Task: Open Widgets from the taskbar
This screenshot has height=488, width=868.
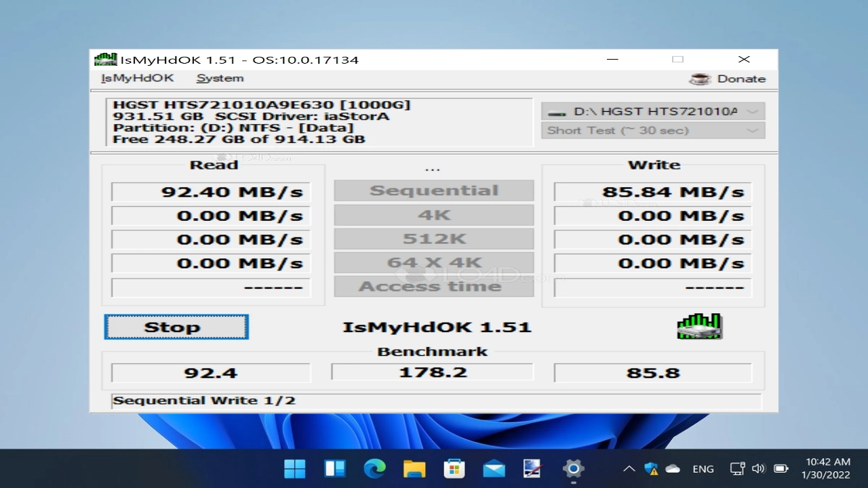Action: 335,468
